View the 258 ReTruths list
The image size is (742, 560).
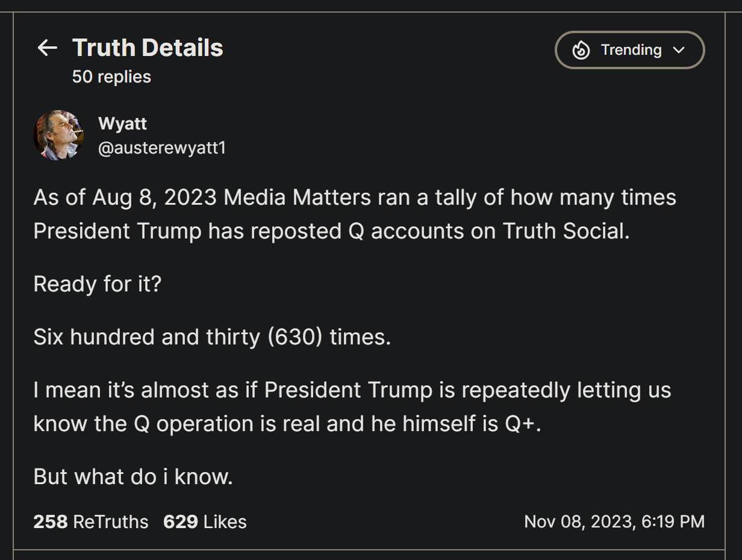(x=91, y=521)
